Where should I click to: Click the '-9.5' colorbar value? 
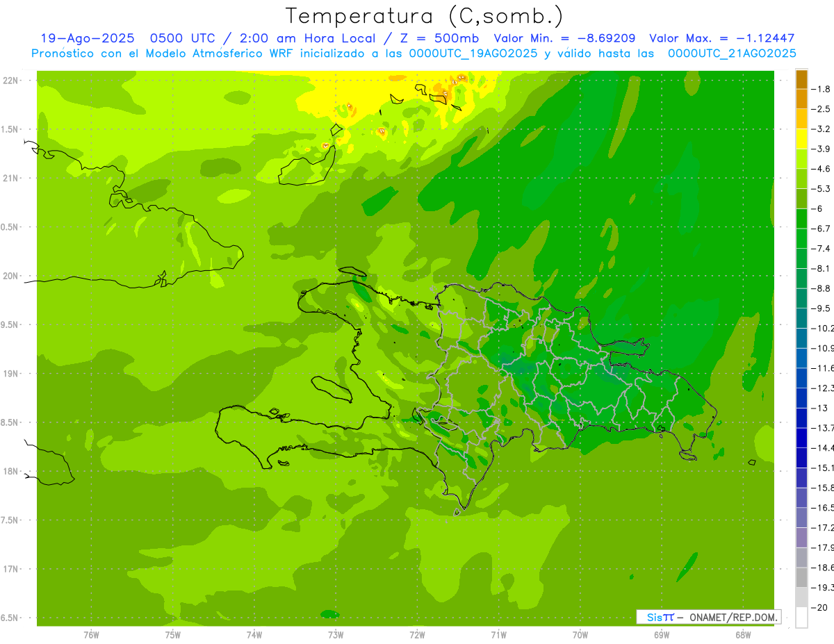(x=821, y=308)
